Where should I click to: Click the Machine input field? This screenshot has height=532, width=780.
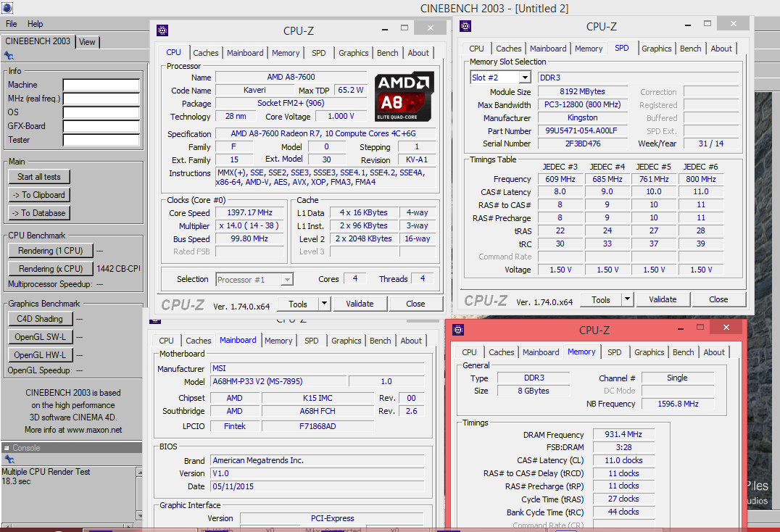click(101, 85)
